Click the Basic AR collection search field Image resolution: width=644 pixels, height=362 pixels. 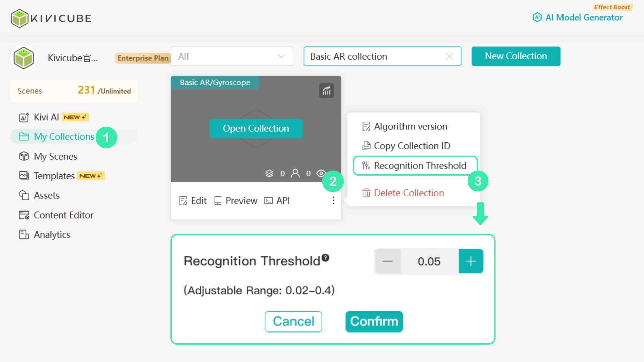[x=382, y=56]
